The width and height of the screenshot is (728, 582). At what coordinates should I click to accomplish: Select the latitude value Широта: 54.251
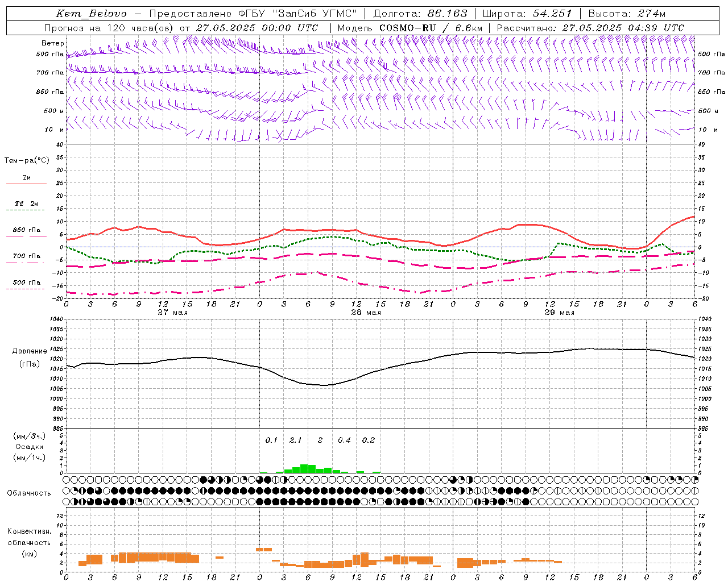pos(527,14)
